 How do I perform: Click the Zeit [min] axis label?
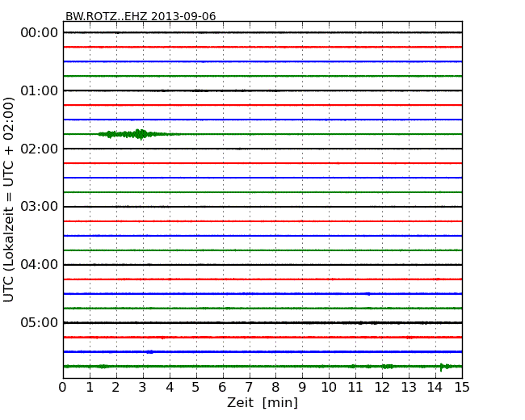click(262, 402)
